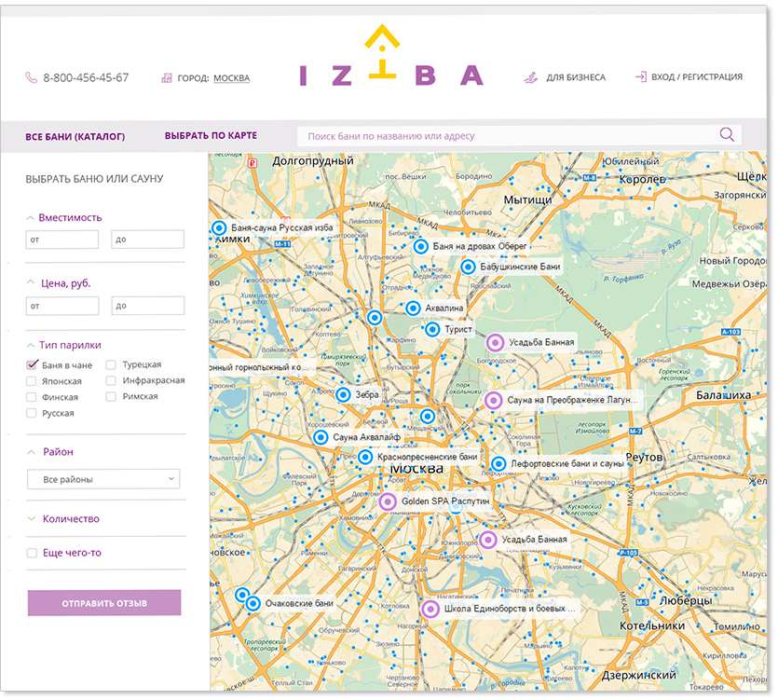778x700 pixels.
Task: Open the Все районы dropdown
Action: click(x=103, y=479)
